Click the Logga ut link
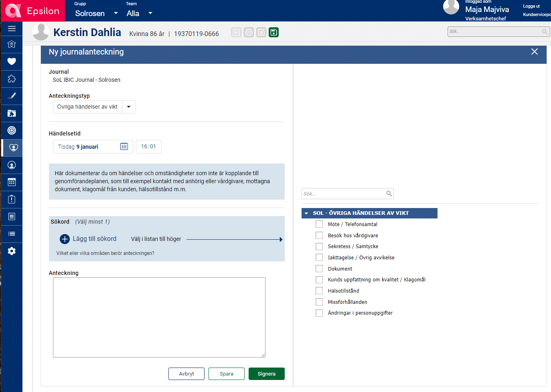Viewport: 551px width, 392px height. click(531, 6)
